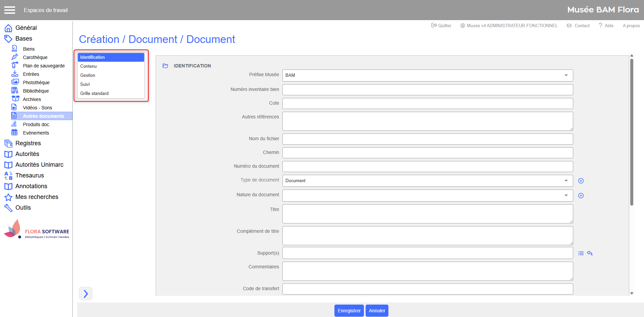The width and height of the screenshot is (644, 317).
Task: Click the Evènements calendar icon
Action: (14, 132)
